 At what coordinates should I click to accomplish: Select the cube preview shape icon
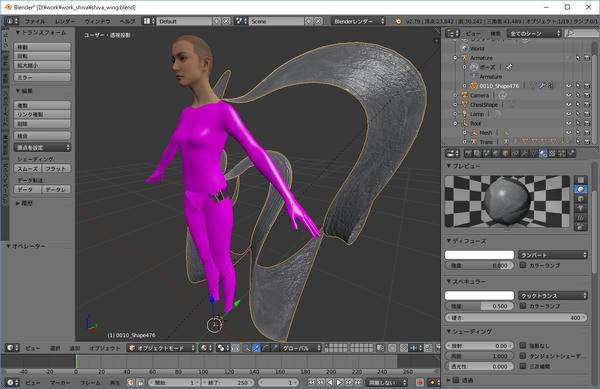coord(581,199)
